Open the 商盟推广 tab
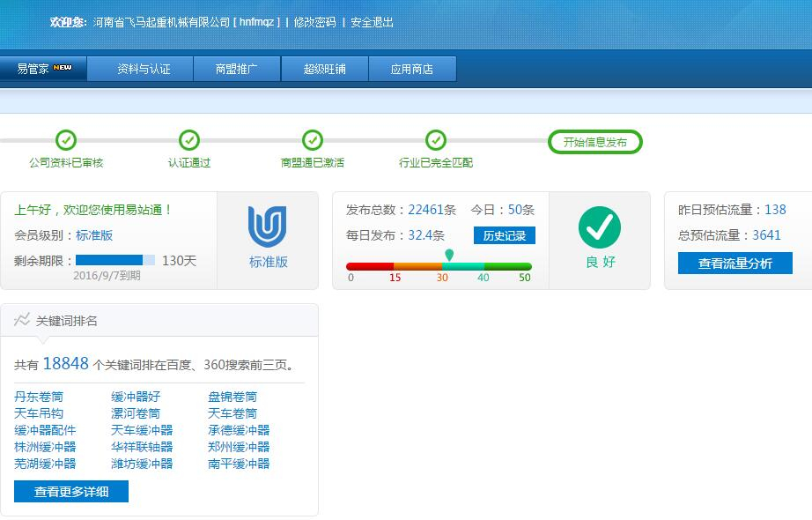 point(237,69)
